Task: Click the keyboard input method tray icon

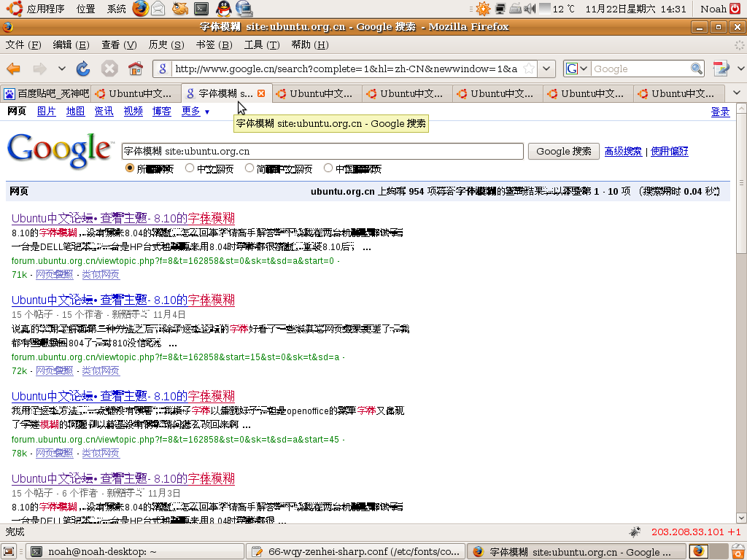Action: (x=516, y=9)
